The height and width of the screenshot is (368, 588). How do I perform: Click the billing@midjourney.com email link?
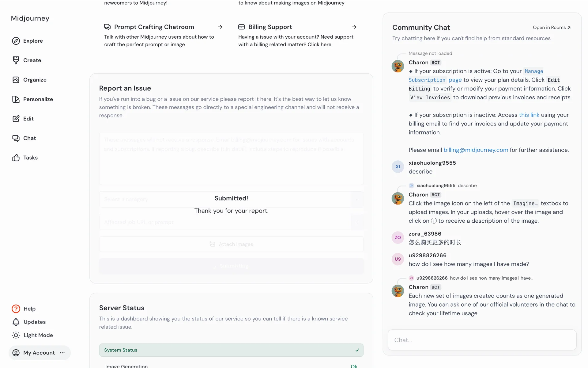click(476, 150)
